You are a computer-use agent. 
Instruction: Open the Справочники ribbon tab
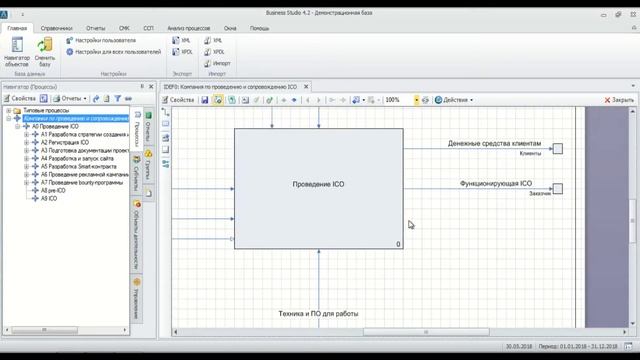pos(57,28)
